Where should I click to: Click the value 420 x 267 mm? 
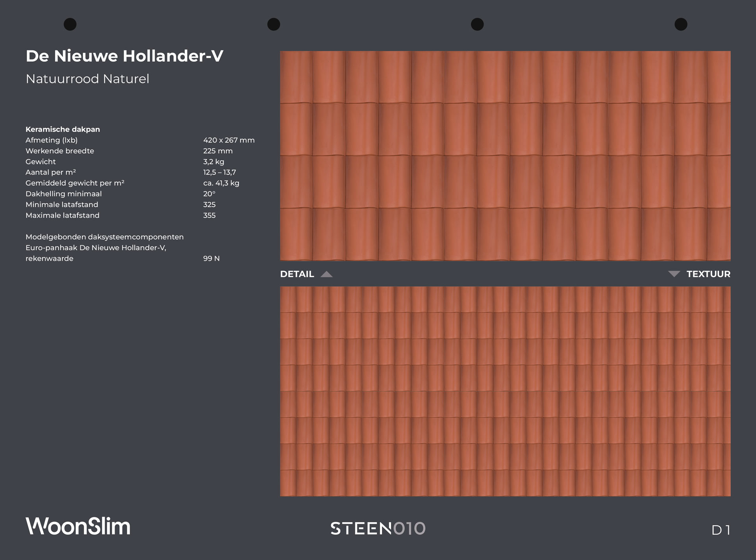(x=229, y=140)
